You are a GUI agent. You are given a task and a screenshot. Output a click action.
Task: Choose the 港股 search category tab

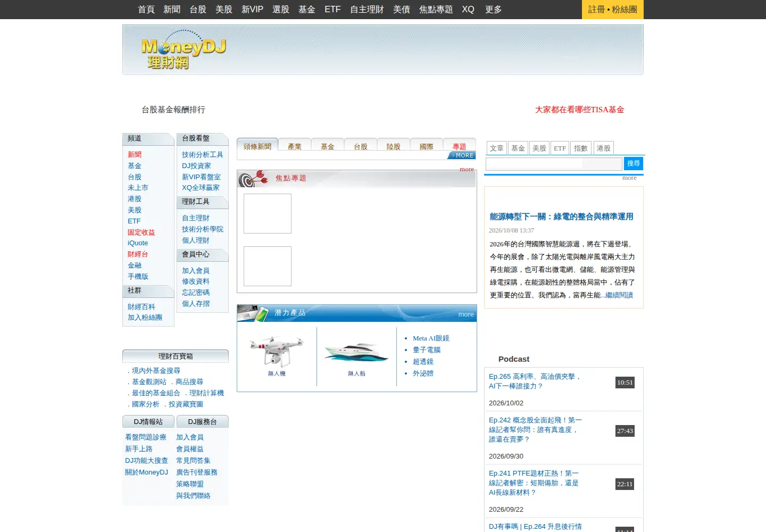tap(604, 148)
